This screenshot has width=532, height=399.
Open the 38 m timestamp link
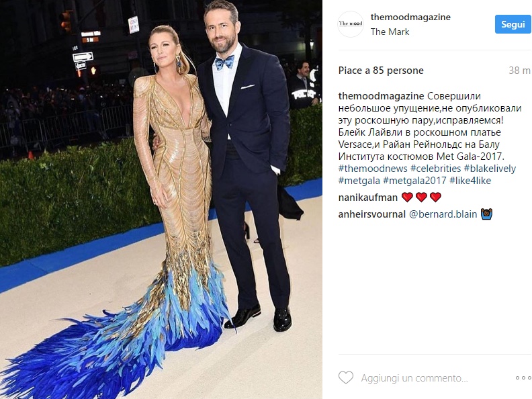(519, 71)
